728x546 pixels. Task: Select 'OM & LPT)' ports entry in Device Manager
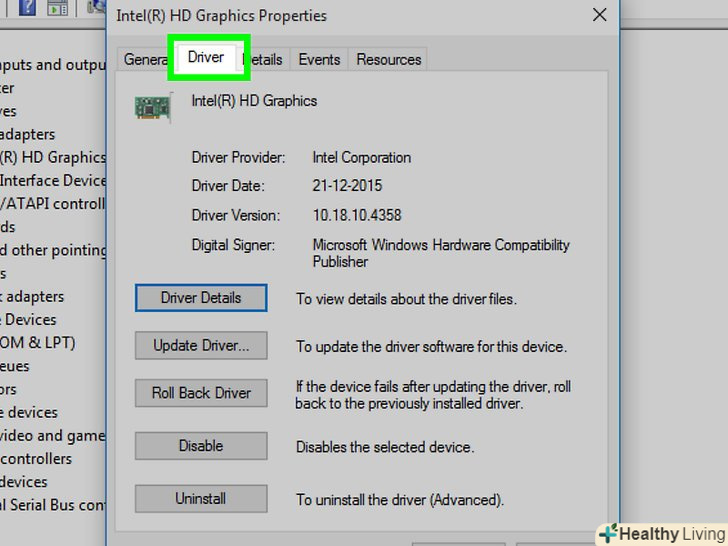tap(38, 343)
